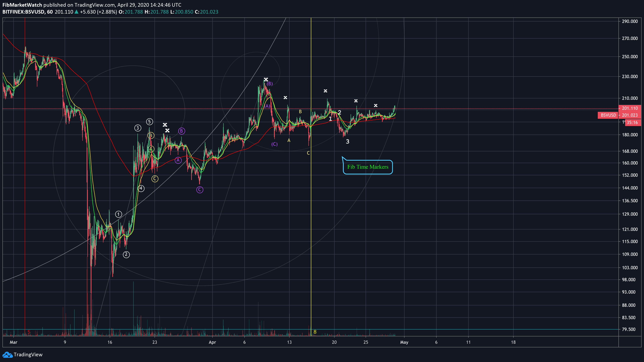
Task: Click the 290.000 price axis label
Action: click(x=630, y=21)
